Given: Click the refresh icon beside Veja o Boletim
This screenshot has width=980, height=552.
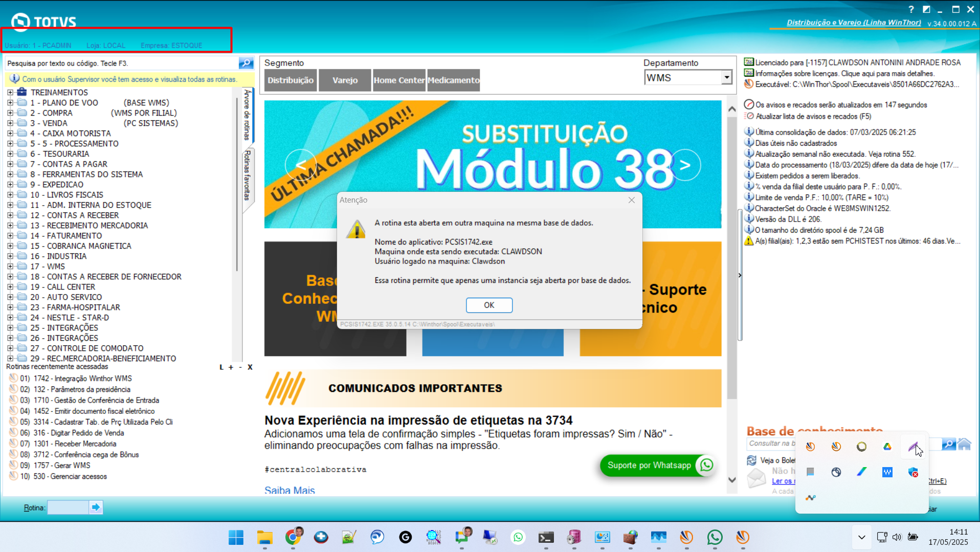Looking at the screenshot, I should point(751,460).
